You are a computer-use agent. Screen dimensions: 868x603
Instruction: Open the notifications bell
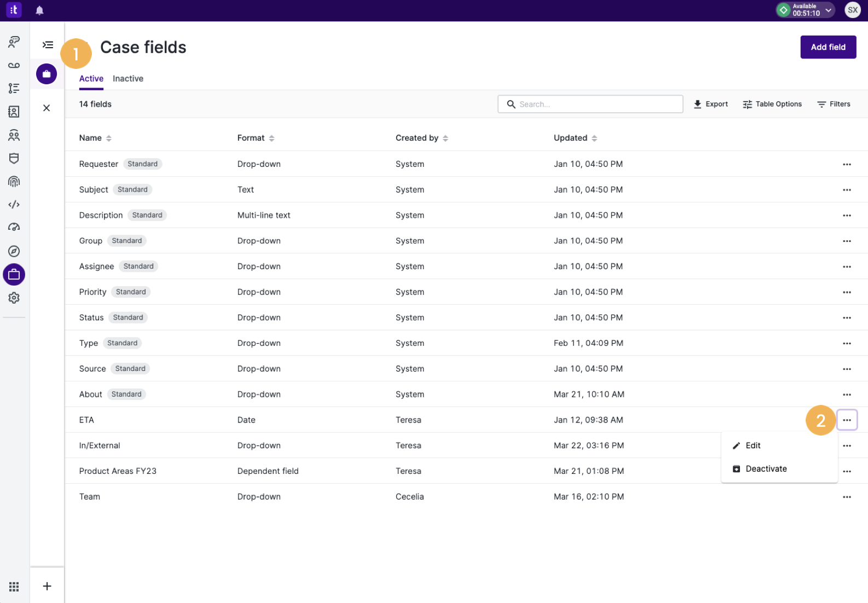click(x=39, y=10)
